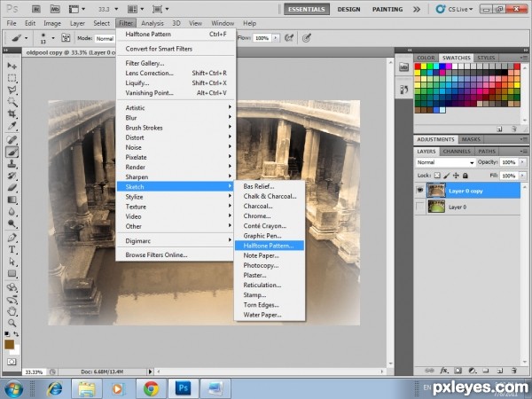Open Google Chrome from the taskbar

tap(151, 387)
